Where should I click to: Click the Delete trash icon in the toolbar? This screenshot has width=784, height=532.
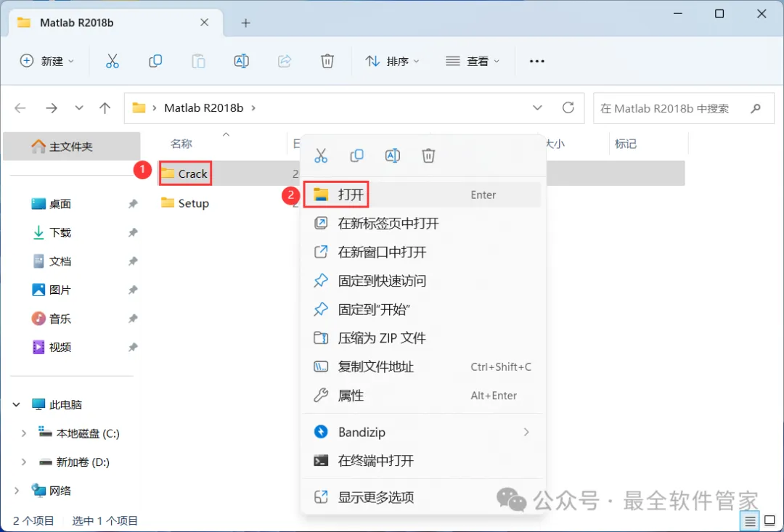click(x=327, y=61)
